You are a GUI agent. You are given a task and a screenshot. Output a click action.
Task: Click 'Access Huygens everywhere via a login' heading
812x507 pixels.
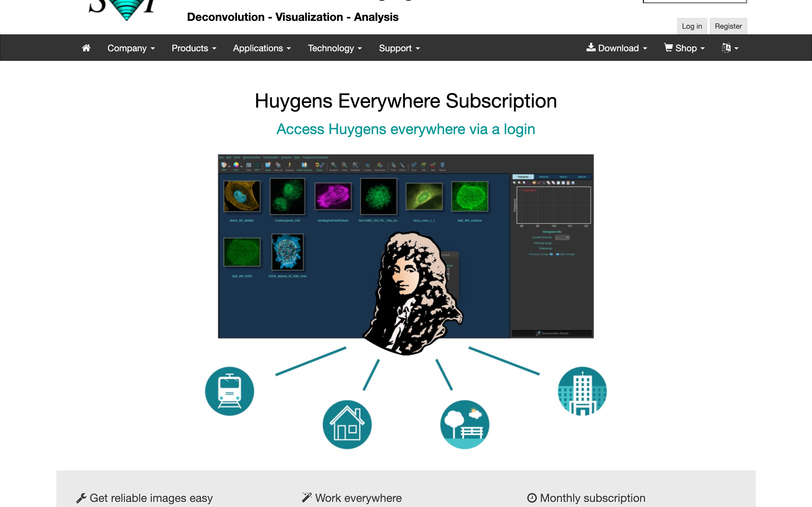406,129
